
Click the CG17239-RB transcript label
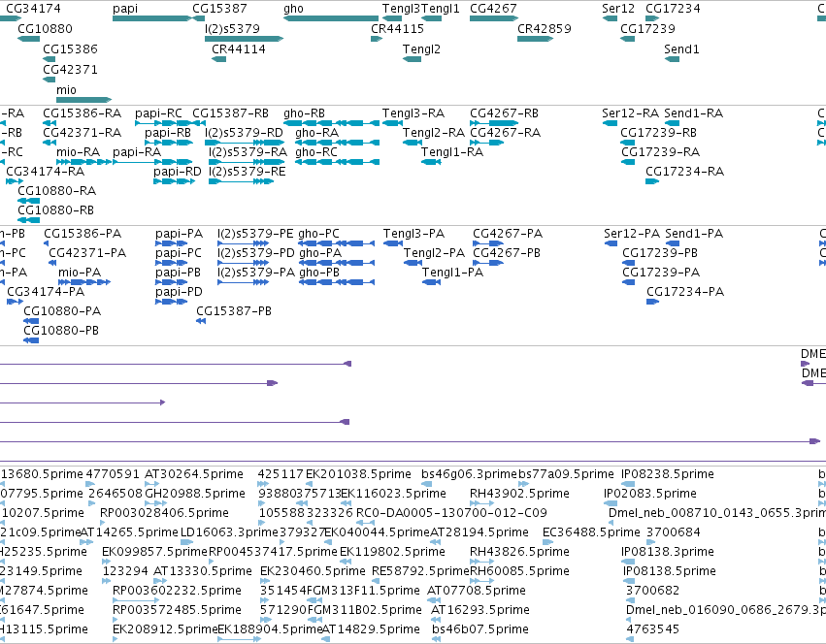tap(658, 132)
